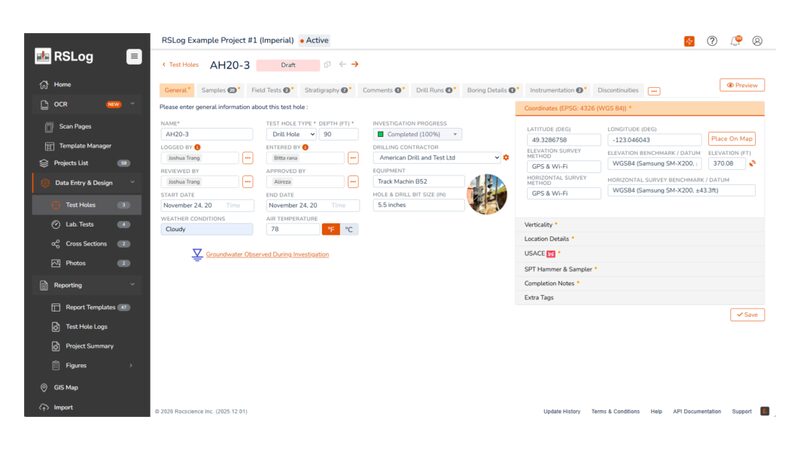Click the copy icon next to Draft status

tap(328, 65)
